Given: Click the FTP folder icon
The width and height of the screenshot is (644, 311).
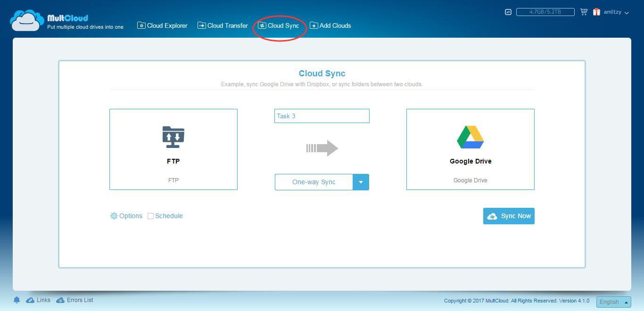Looking at the screenshot, I should [173, 137].
